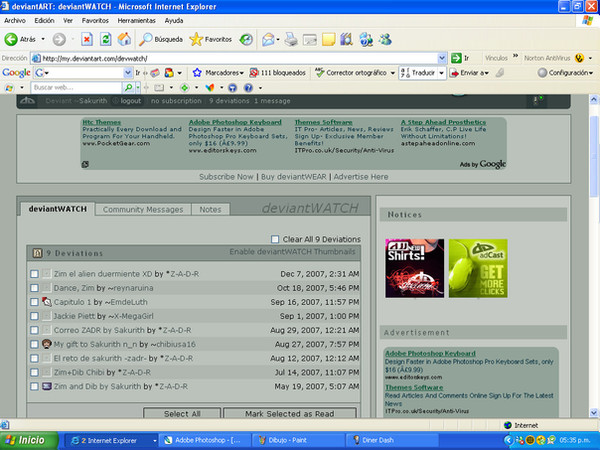Expand the address bar dropdown arrow
The image size is (600, 450).
coord(442,58)
